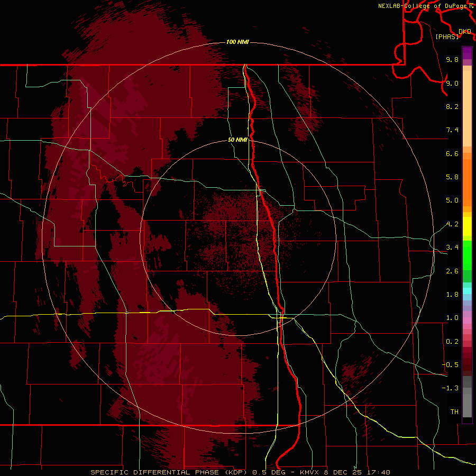Click the 7.4 value on the color scale
This screenshot has height=476, width=476.
tap(452, 130)
